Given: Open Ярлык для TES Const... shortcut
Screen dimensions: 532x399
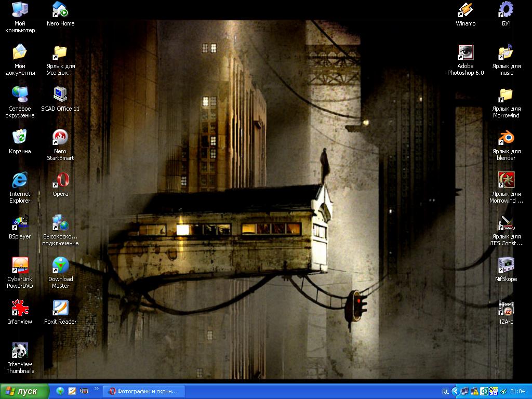Looking at the screenshot, I should (506, 230).
